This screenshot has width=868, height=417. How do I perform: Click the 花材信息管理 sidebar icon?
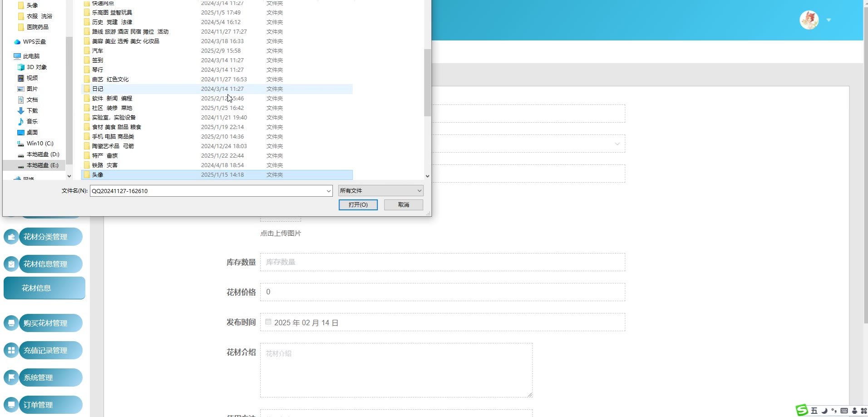click(x=11, y=264)
